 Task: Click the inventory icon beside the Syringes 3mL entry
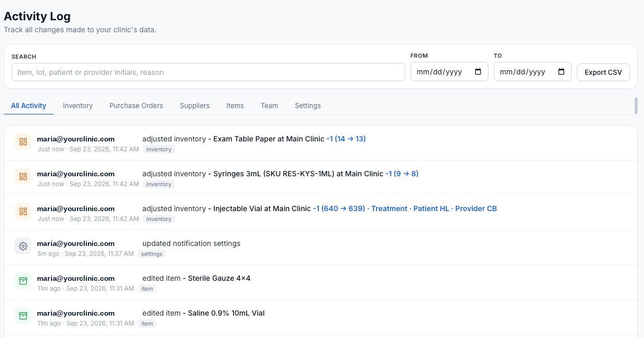click(x=23, y=176)
